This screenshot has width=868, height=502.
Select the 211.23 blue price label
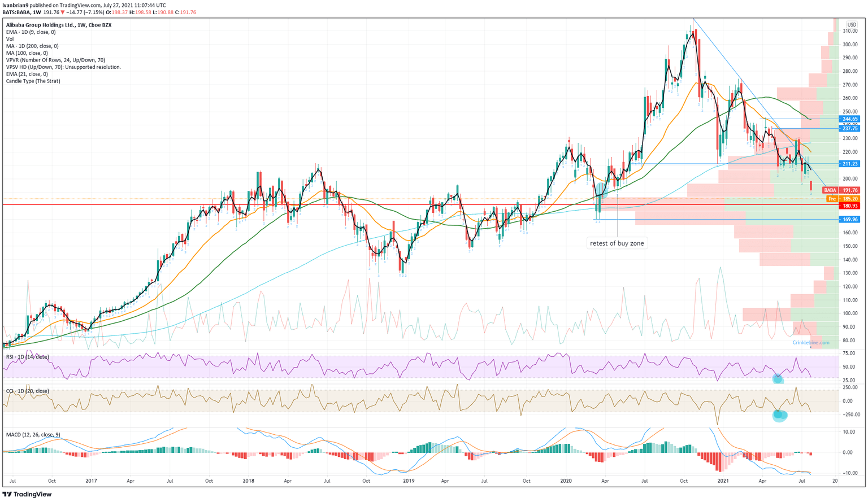(850, 164)
